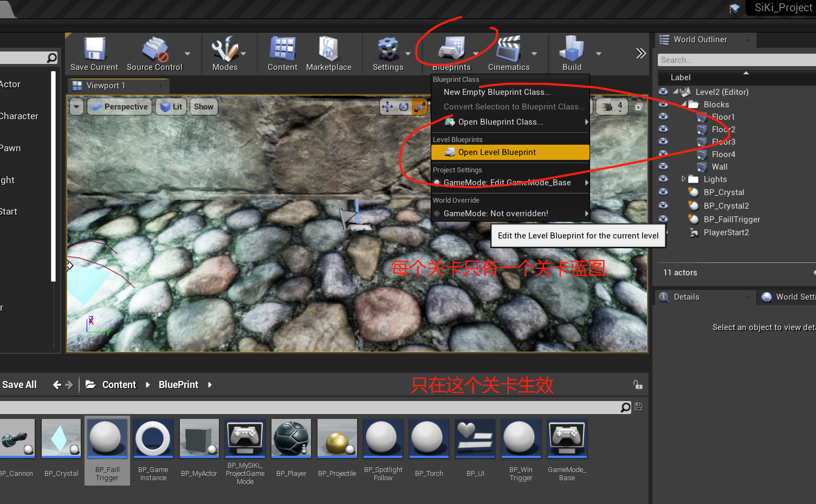The height and width of the screenshot is (504, 816).
Task: Select Open Level Blueprint menu item
Action: tap(510, 152)
